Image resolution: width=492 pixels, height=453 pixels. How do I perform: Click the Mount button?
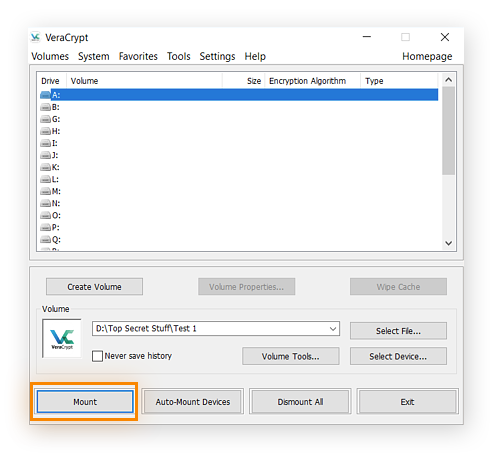pyautogui.click(x=85, y=402)
